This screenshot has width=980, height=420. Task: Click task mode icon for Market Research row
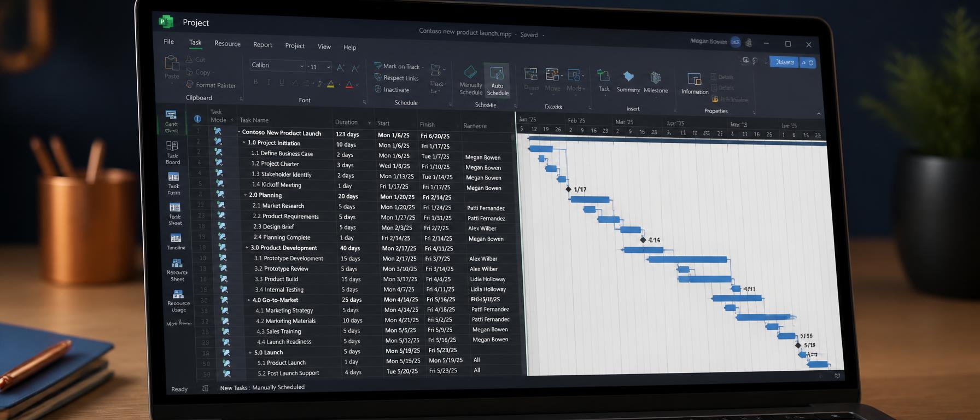pyautogui.click(x=221, y=205)
